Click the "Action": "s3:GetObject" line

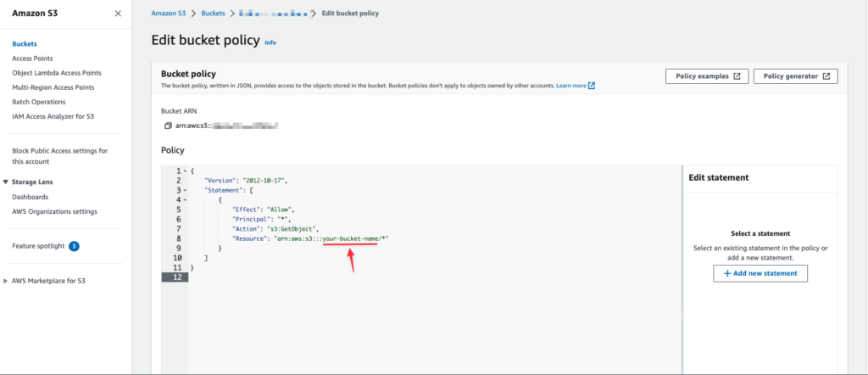coord(276,229)
